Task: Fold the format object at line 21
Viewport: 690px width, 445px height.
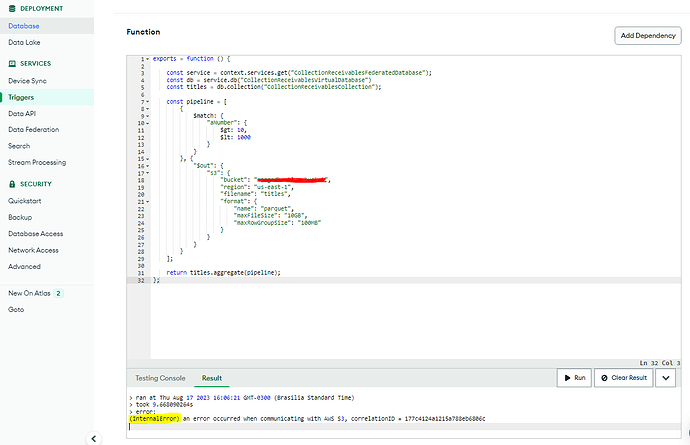Action: (149, 200)
